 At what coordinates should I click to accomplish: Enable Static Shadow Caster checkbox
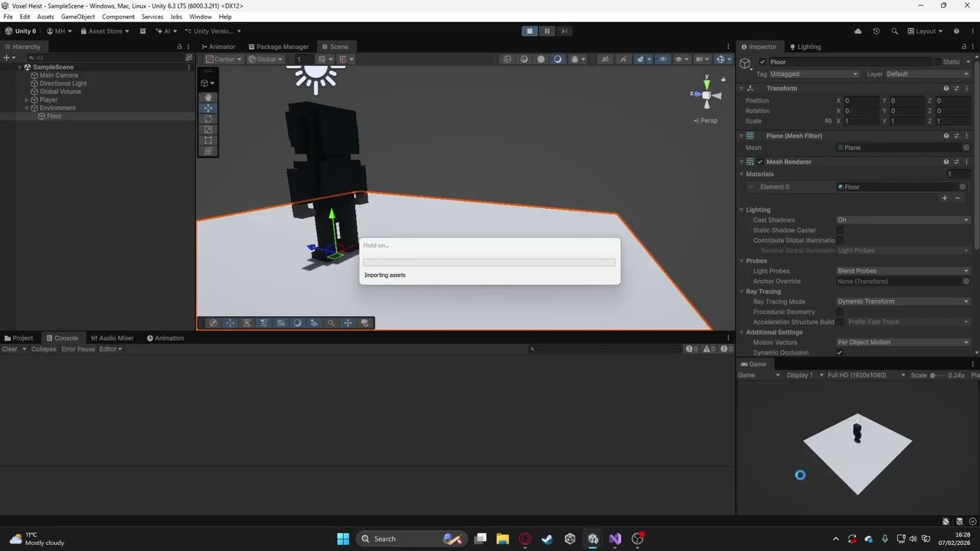pos(841,230)
